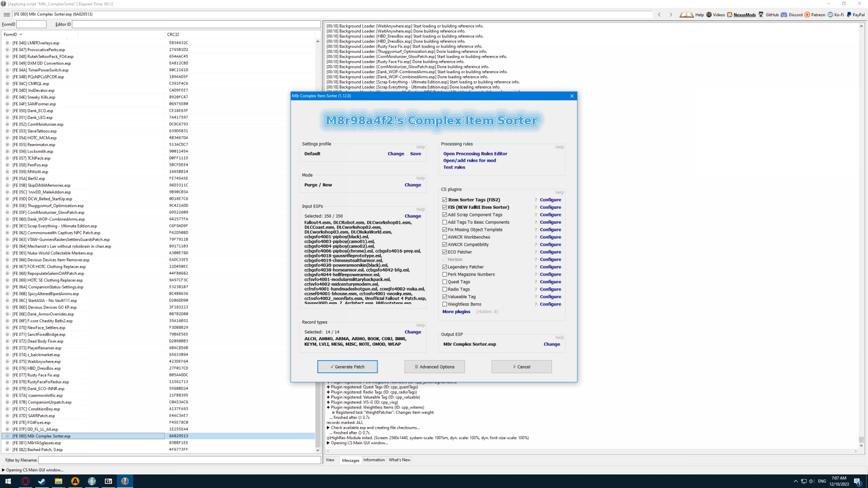Open the What's New tab
868x488 pixels.
pyautogui.click(x=399, y=460)
